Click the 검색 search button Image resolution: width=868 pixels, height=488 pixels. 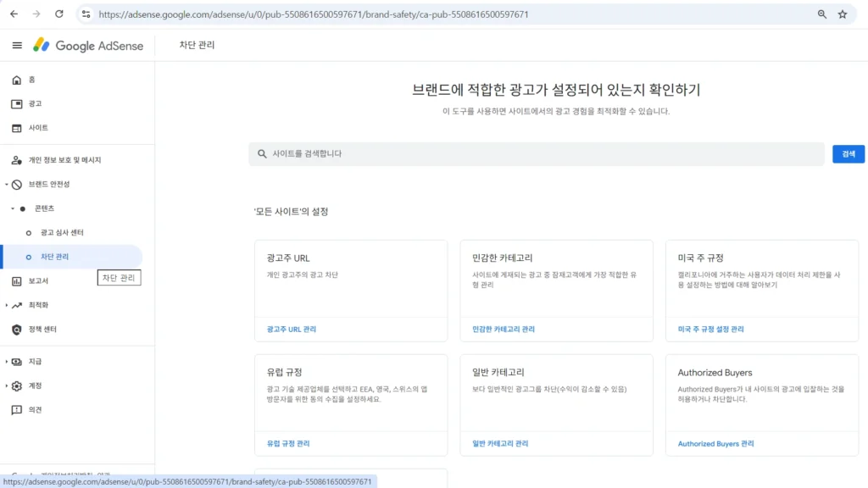click(x=848, y=153)
